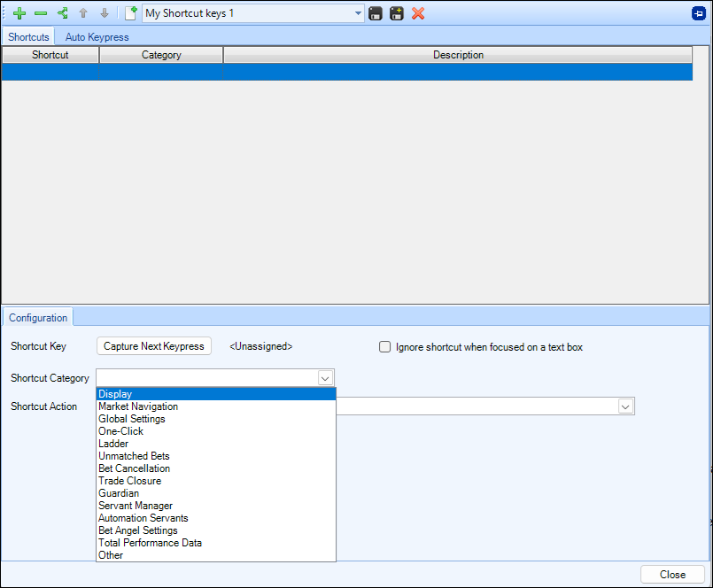Click the Save As disk icon

pyautogui.click(x=397, y=13)
